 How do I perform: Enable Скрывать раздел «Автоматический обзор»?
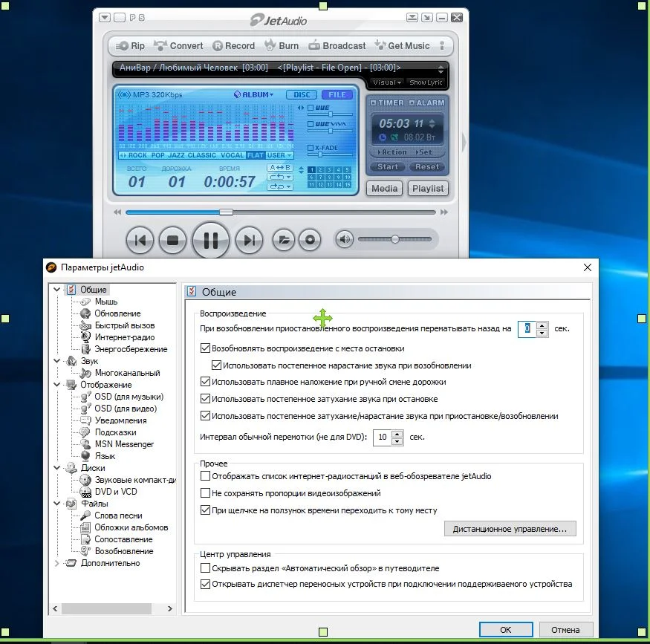(205, 567)
